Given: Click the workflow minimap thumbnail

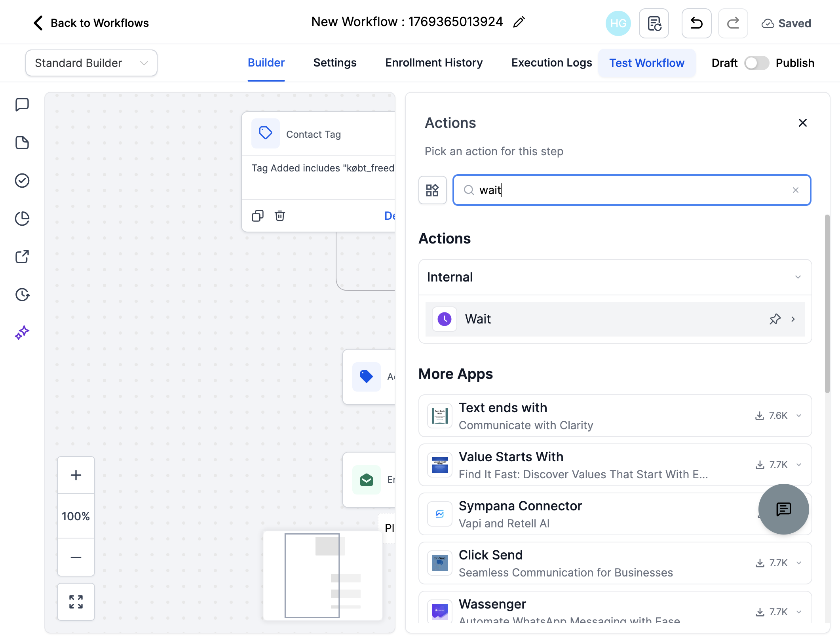Looking at the screenshot, I should coord(323,576).
